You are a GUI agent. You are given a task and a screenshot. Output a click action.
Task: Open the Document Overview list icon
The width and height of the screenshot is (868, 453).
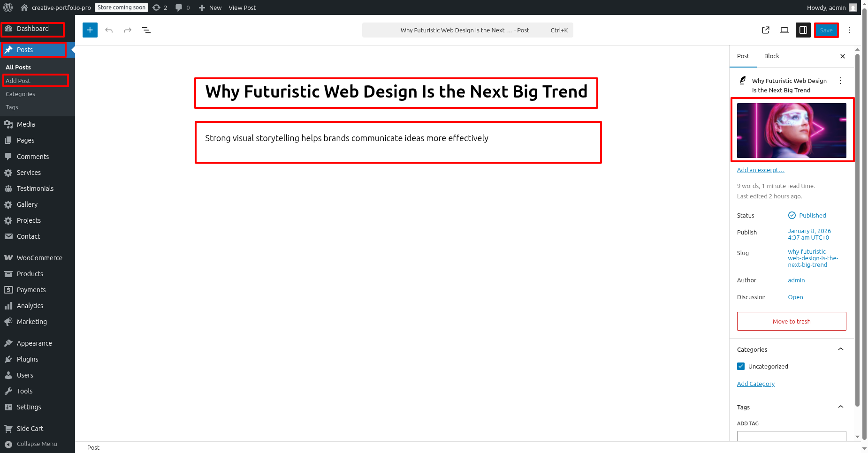pos(146,30)
